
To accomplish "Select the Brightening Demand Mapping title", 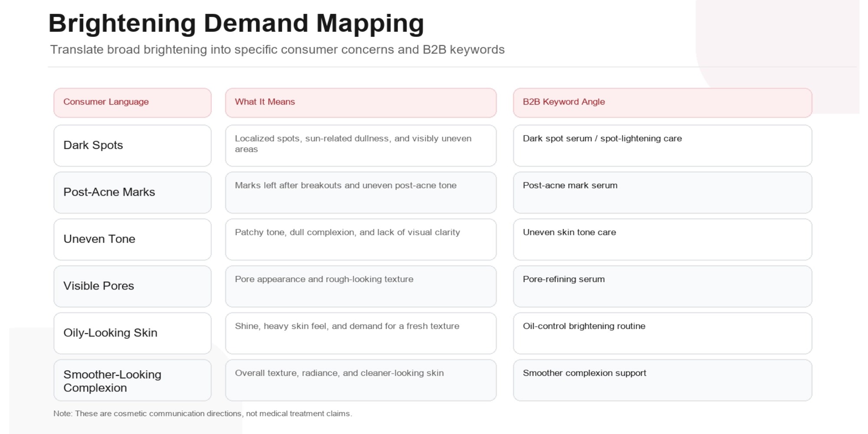I will 236,23.
